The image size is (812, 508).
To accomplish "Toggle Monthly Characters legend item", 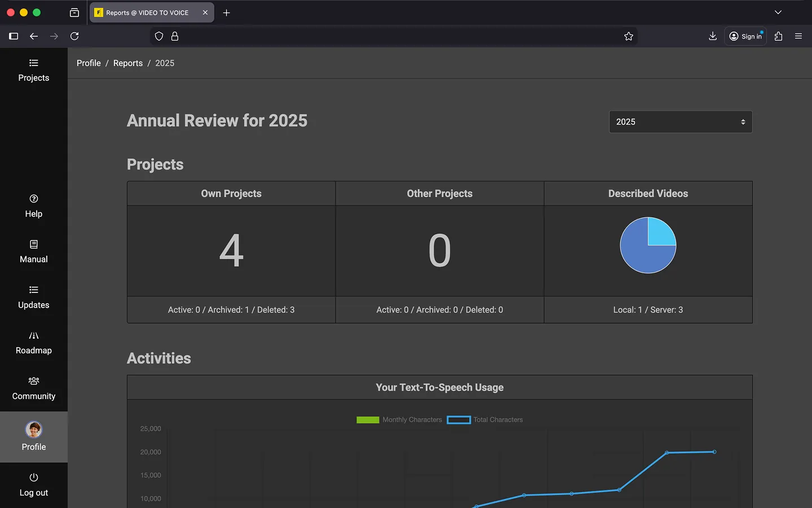I will (x=399, y=420).
